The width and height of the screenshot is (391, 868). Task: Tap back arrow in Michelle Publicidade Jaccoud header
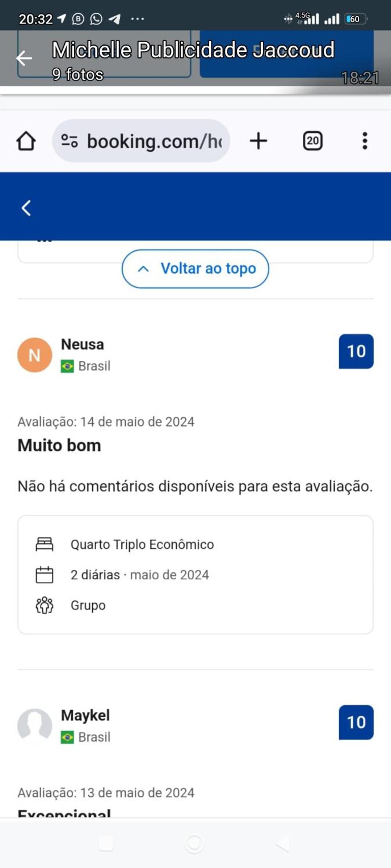pos(24,58)
